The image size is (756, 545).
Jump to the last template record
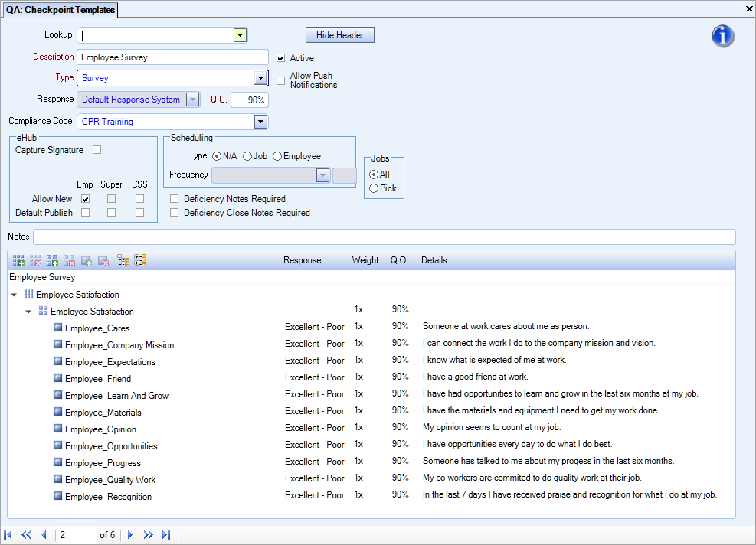click(x=166, y=534)
